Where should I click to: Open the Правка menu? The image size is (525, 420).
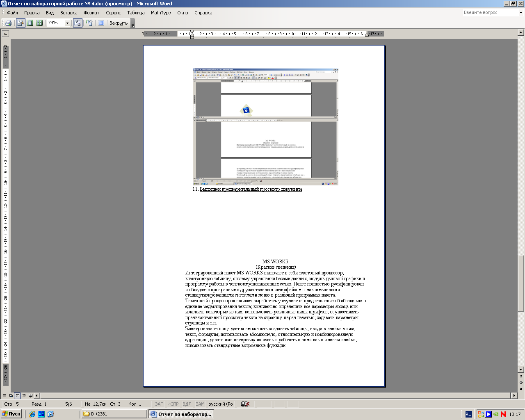coord(32,13)
